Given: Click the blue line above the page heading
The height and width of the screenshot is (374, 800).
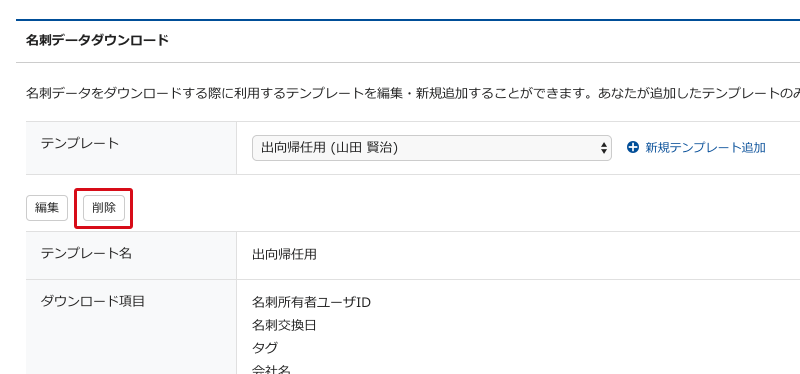Looking at the screenshot, I should tap(408, 20).
